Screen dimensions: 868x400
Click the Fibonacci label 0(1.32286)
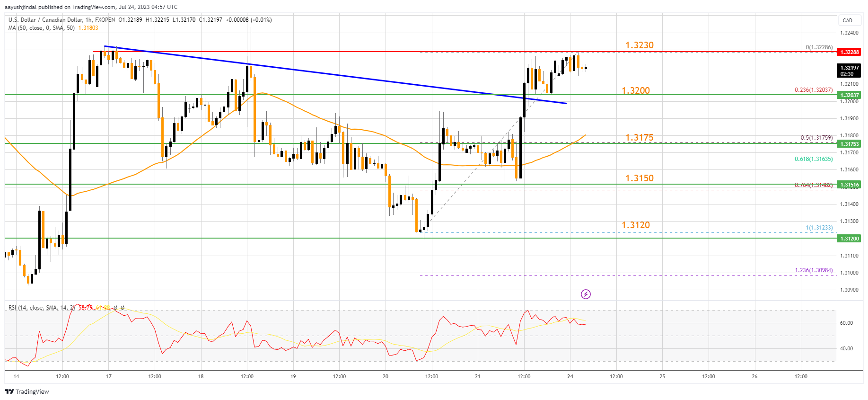point(819,47)
